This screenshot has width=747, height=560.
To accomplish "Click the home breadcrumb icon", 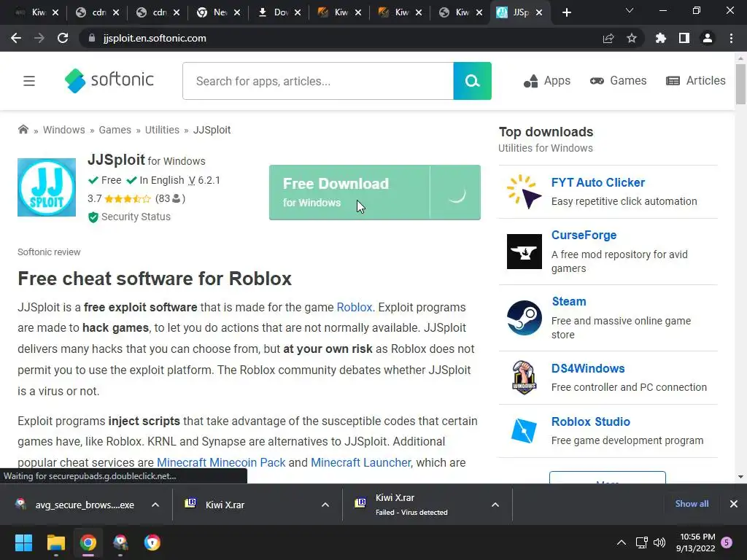I will (x=23, y=130).
